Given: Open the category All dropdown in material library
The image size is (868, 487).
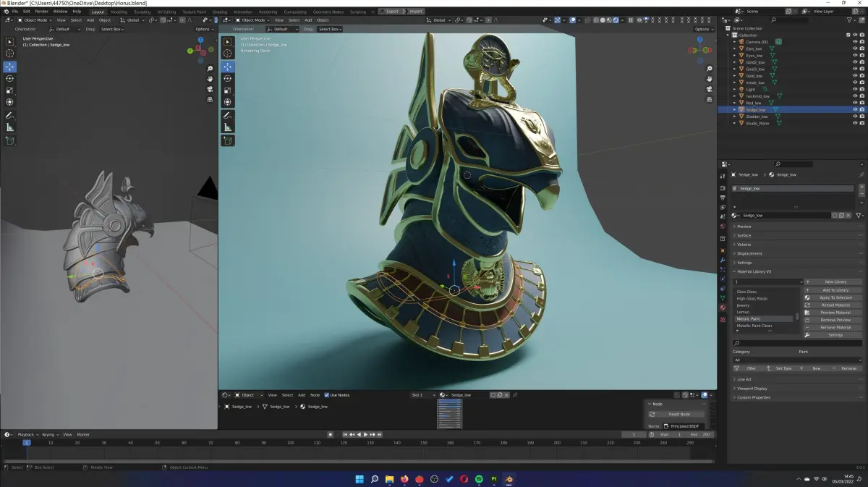Looking at the screenshot, I should pos(798,360).
